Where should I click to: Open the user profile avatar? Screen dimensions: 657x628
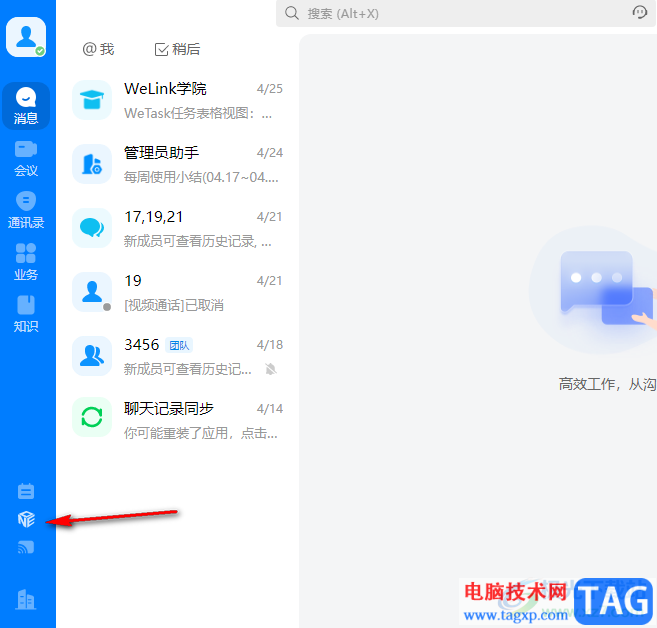tap(26, 37)
